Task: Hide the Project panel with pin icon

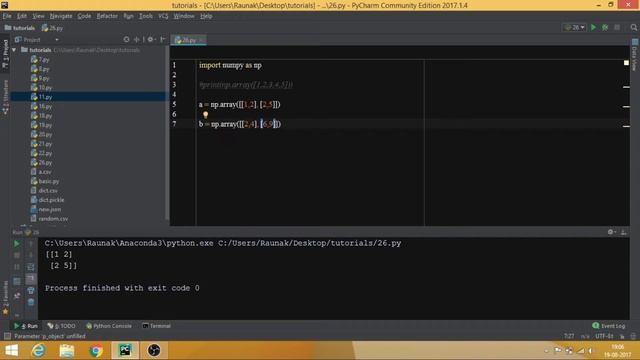Action: point(163,40)
